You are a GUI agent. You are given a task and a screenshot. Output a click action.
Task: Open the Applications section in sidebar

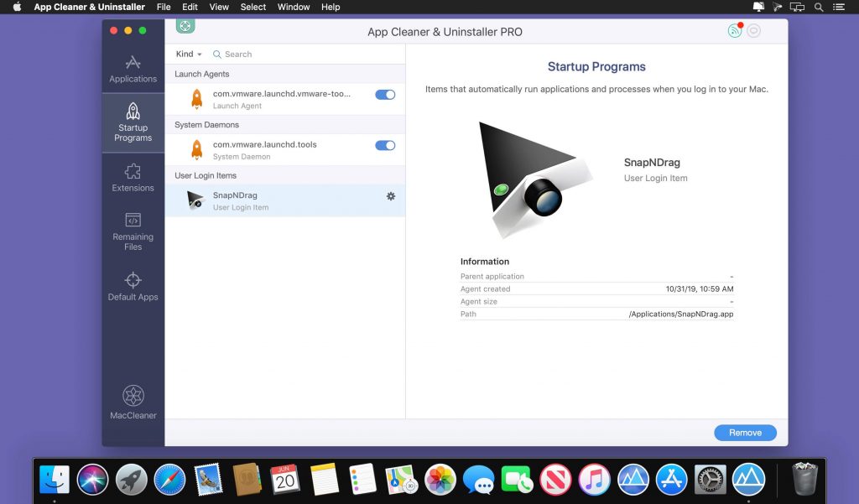(x=133, y=67)
